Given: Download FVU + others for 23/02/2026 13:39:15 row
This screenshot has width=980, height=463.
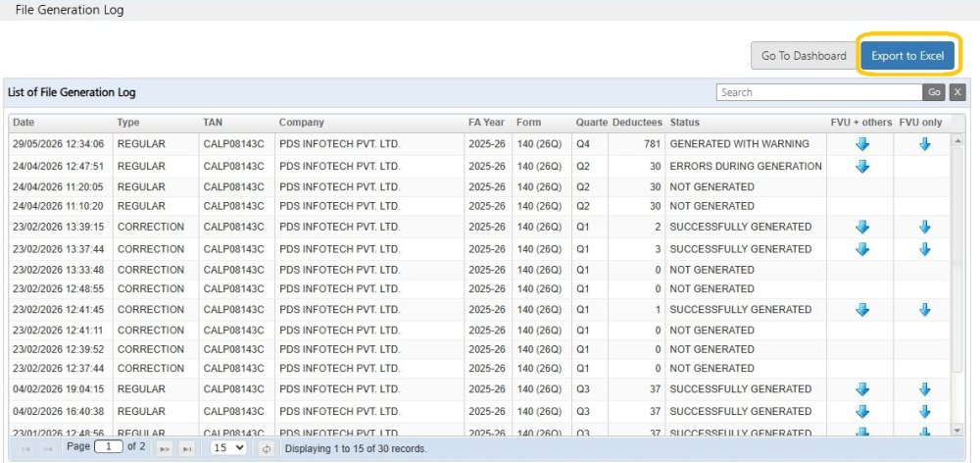Looking at the screenshot, I should tap(862, 228).
